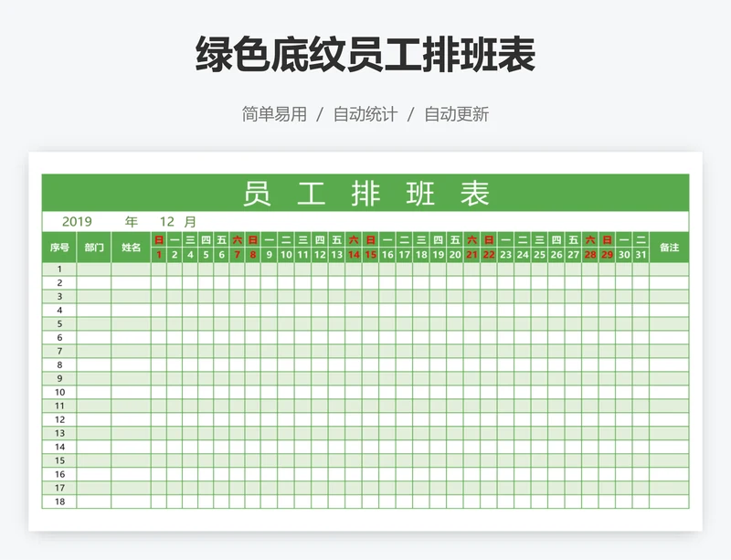
Task: Select row number 18 in 序号 column
Action: [59, 502]
